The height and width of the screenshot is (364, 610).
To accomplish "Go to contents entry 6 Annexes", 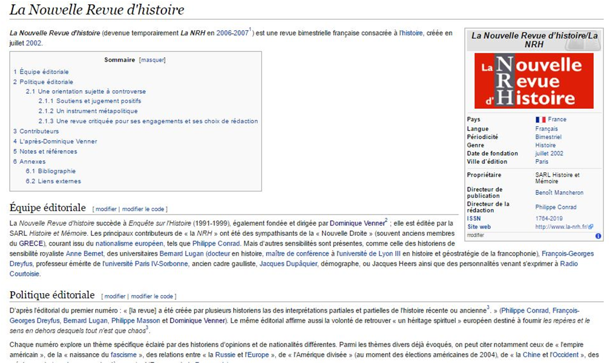I will pos(29,162).
